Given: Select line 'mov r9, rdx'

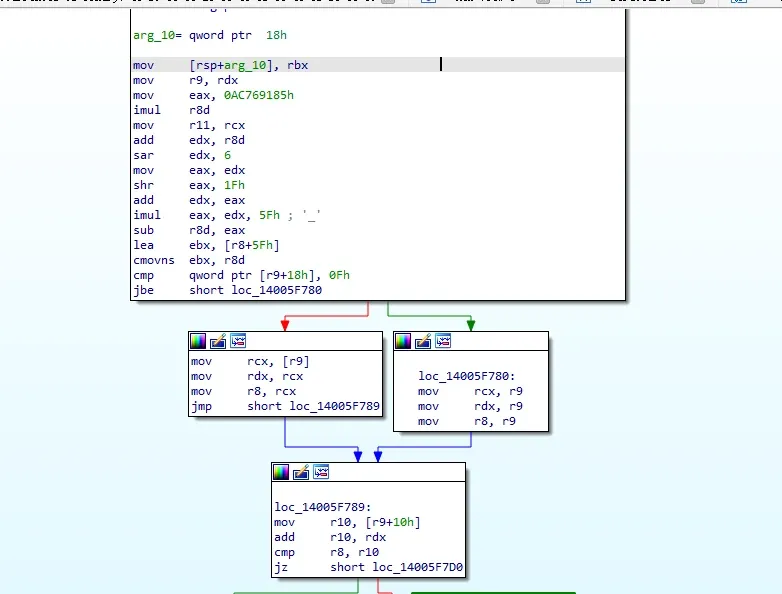Looking at the screenshot, I should coord(186,80).
